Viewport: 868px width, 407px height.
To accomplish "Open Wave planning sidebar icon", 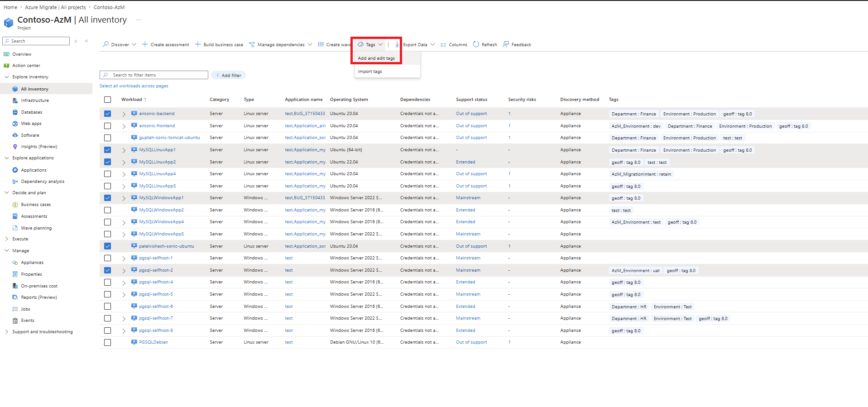I will [15, 228].
